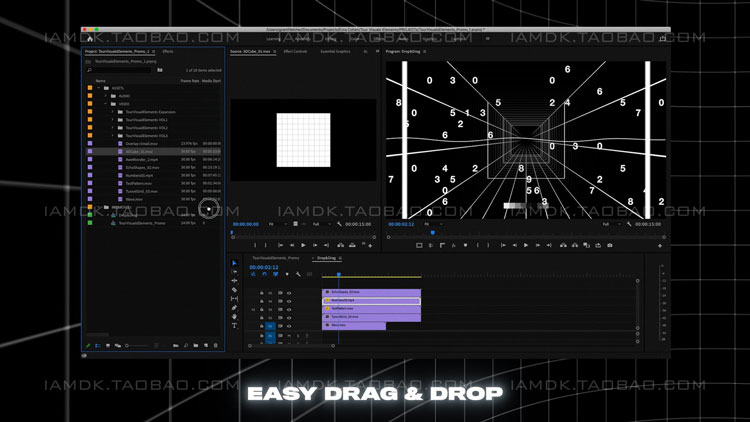
Task: Toggle eye visibility for EchoShapes track
Action: (289, 293)
